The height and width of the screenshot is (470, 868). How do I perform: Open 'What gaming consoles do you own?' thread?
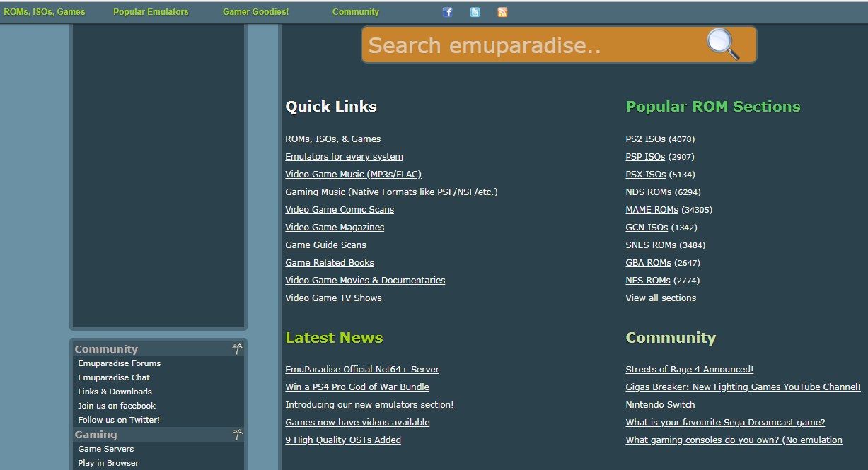point(734,440)
